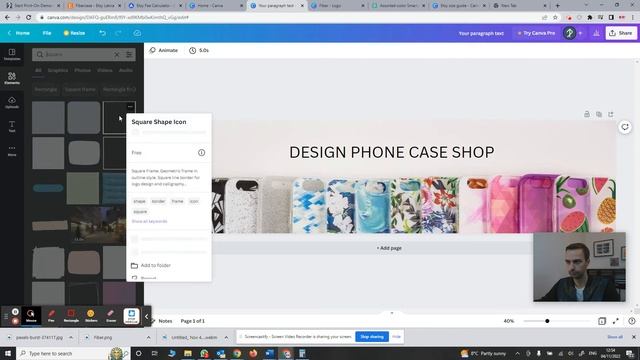Collapse the Screencastify toolbar with chevron
640x360 pixels.
click(147, 316)
